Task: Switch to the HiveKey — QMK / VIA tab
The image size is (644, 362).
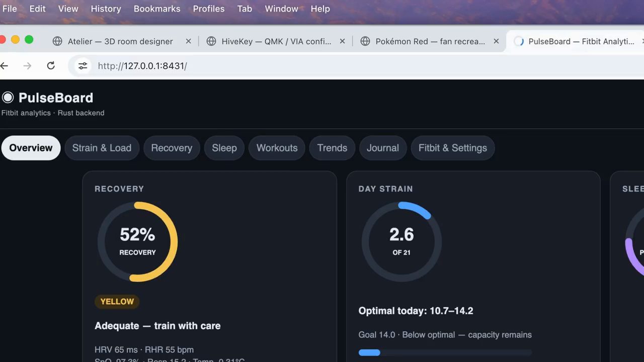Action: pos(276,41)
